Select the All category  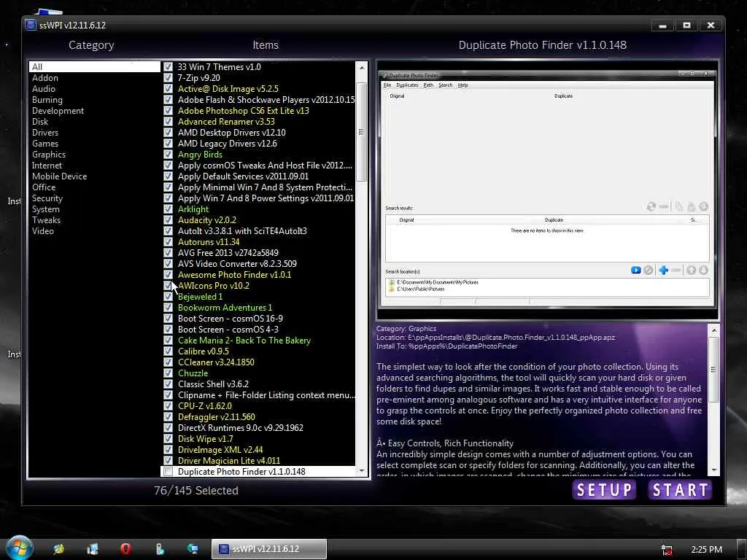click(x=95, y=66)
